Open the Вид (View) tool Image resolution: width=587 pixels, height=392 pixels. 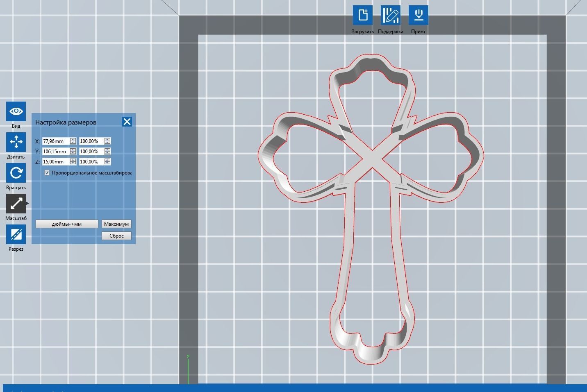pyautogui.click(x=16, y=111)
